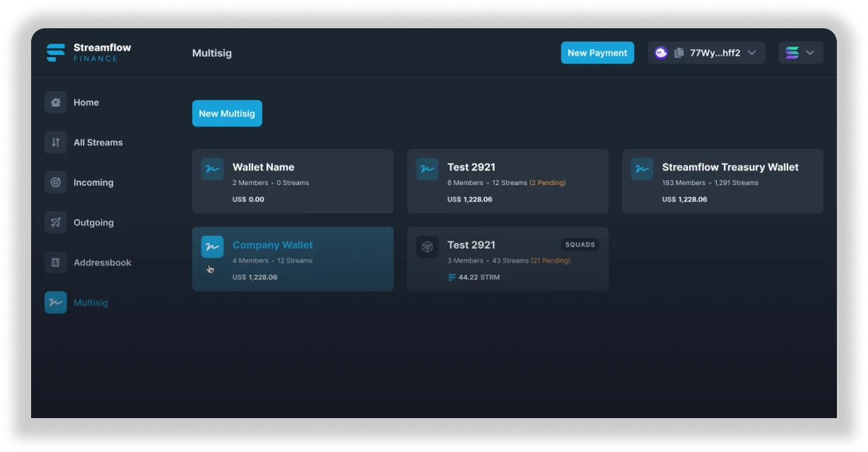
Task: Select the Multisig label in sidebar
Action: click(91, 302)
